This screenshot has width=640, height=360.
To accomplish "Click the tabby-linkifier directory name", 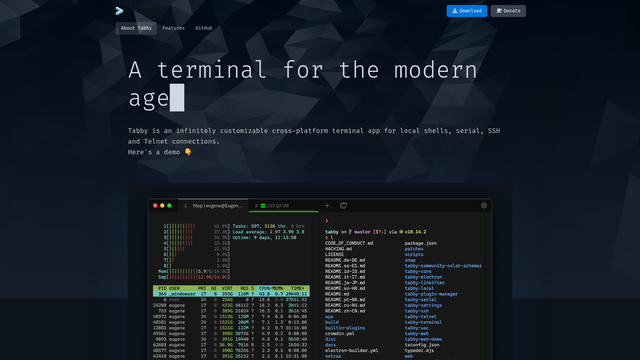I will 424,282.
